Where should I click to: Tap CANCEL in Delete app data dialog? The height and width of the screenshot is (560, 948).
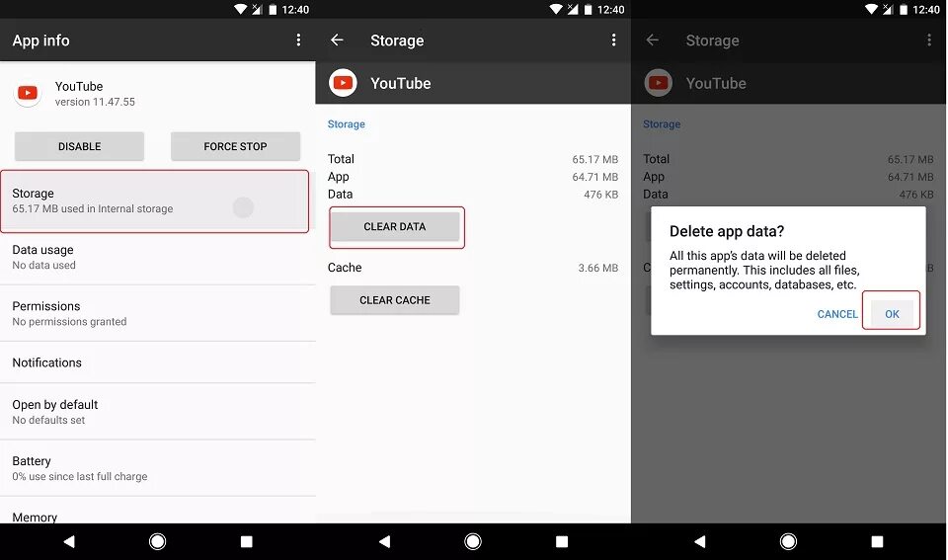point(837,314)
